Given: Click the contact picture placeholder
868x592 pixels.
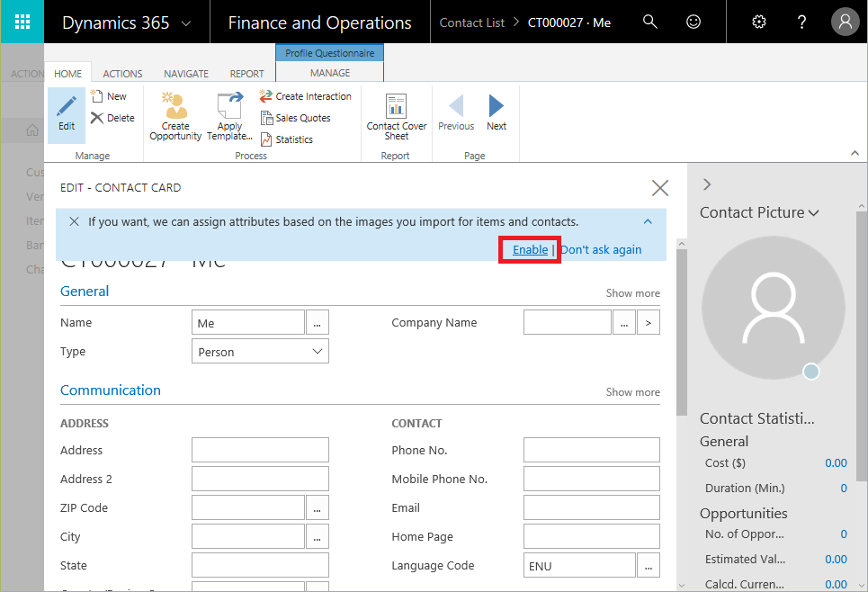Looking at the screenshot, I should pos(774,308).
